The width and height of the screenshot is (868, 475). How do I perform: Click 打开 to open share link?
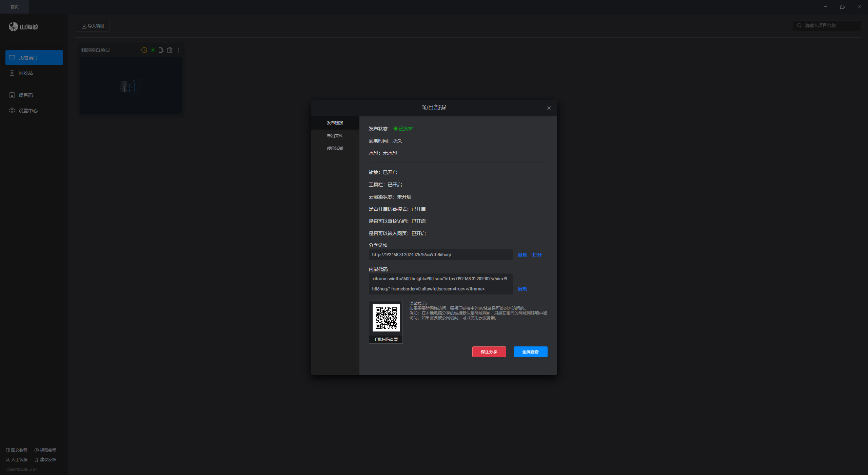tap(537, 255)
